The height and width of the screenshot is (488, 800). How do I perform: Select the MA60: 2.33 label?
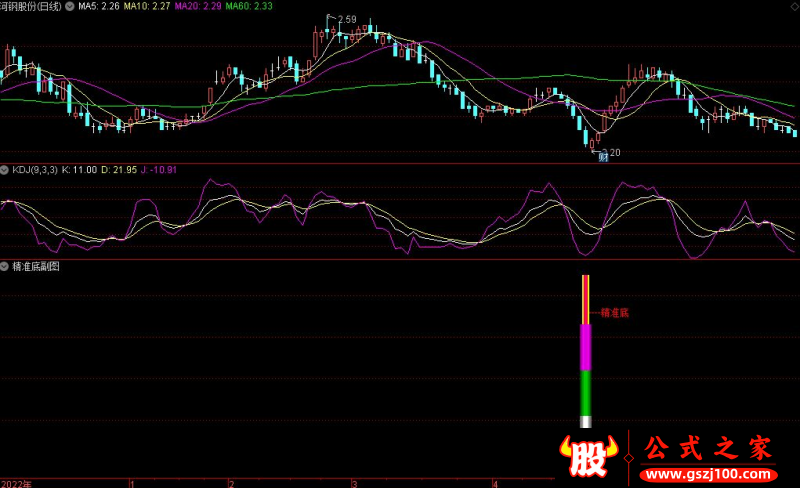(249, 6)
